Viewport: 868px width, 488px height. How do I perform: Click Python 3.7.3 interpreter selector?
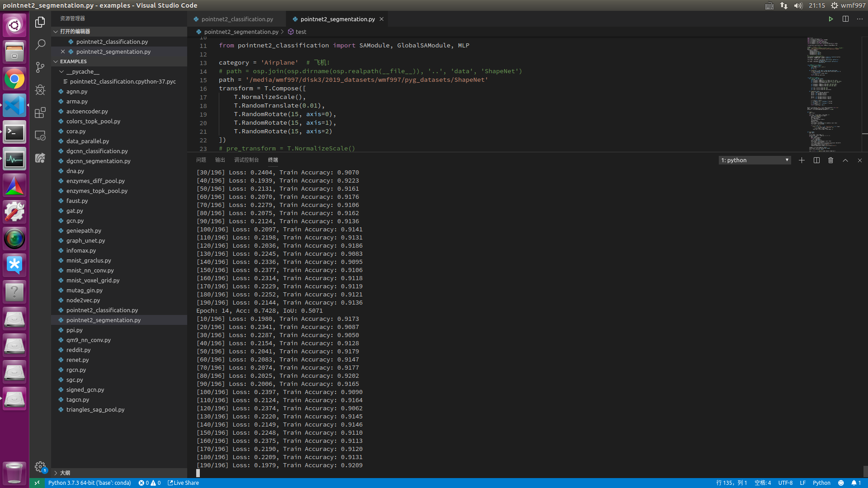(x=90, y=483)
